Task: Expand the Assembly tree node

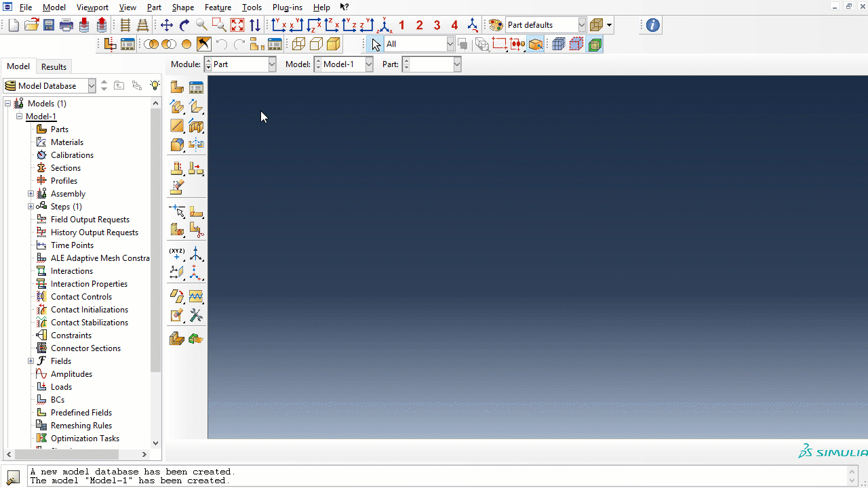Action: coord(31,194)
